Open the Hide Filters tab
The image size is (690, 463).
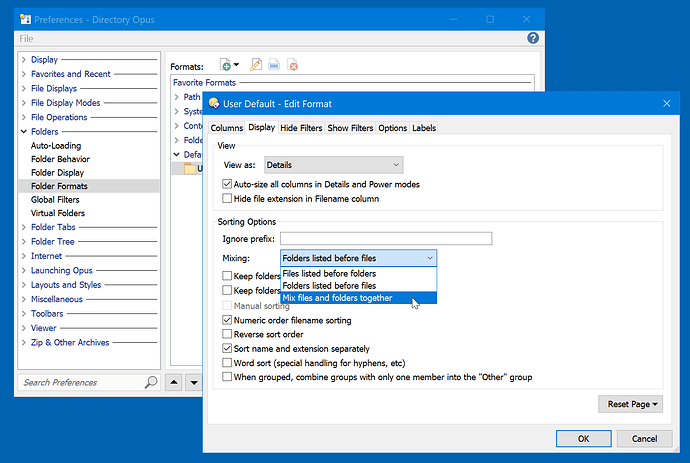[301, 128]
